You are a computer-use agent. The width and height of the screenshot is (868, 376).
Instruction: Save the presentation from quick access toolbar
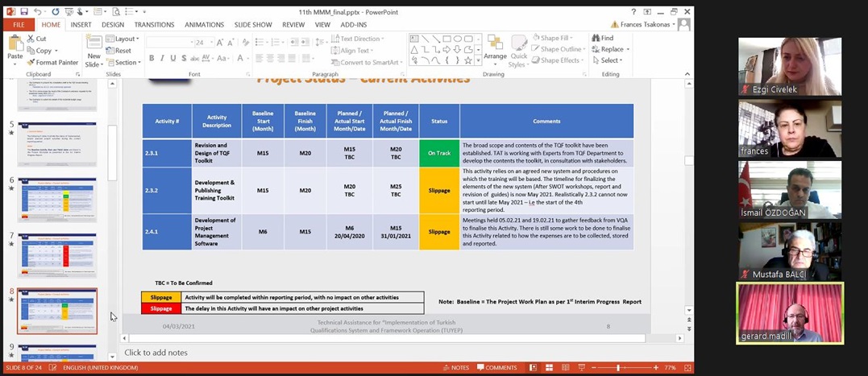tap(24, 11)
